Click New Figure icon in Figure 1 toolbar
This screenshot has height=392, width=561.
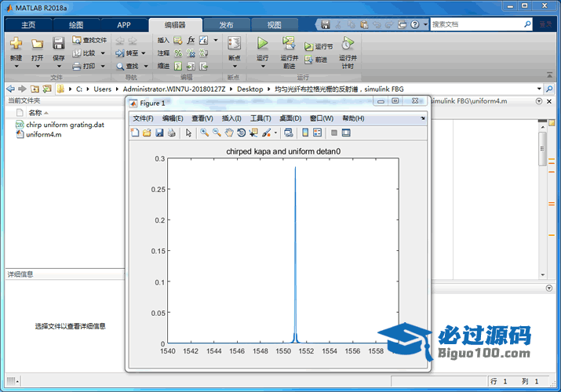pos(135,133)
